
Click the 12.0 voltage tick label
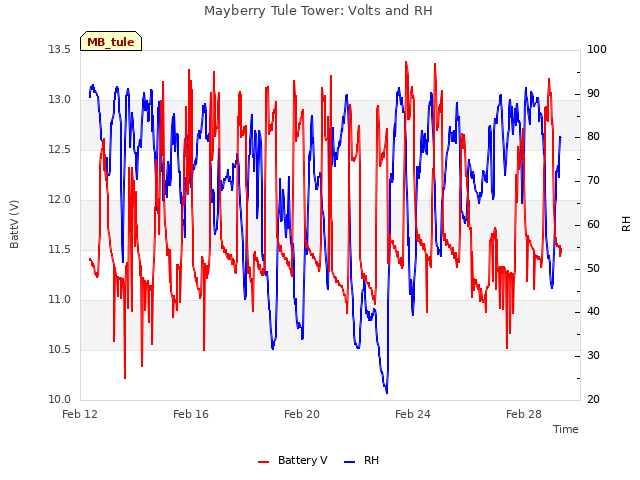coord(59,199)
